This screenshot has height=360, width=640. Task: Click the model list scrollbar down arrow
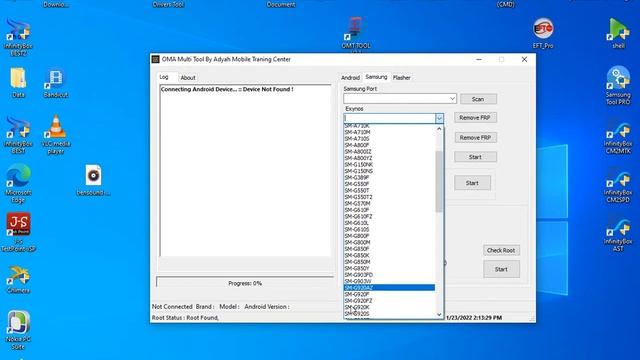point(439,314)
